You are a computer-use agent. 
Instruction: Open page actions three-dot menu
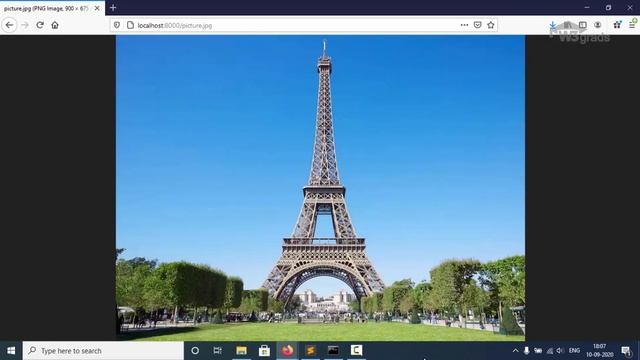click(x=464, y=25)
